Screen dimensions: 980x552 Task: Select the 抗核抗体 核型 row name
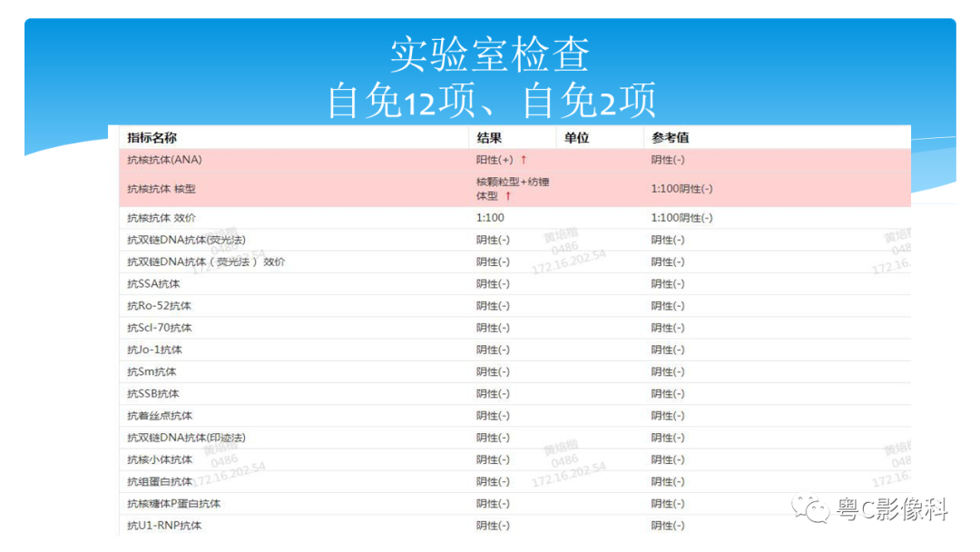[x=162, y=189]
